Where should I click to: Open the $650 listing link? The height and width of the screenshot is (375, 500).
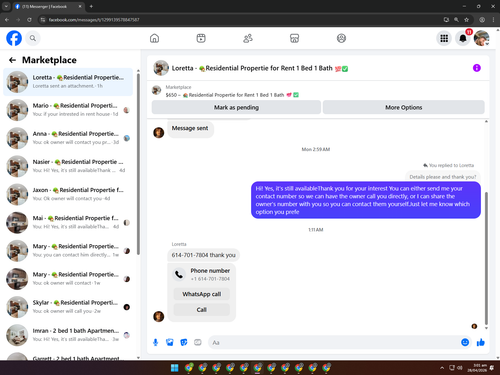click(232, 95)
